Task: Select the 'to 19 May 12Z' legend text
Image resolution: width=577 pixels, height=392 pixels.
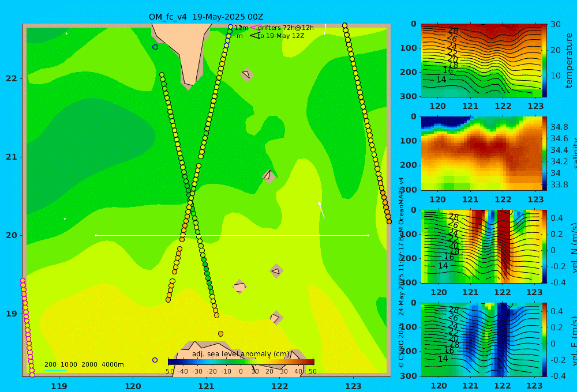Action: [x=281, y=36]
